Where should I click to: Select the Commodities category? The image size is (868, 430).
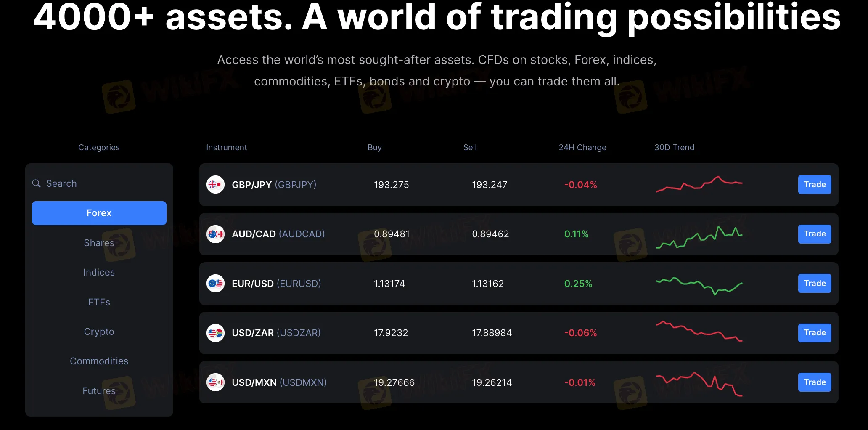[99, 361]
